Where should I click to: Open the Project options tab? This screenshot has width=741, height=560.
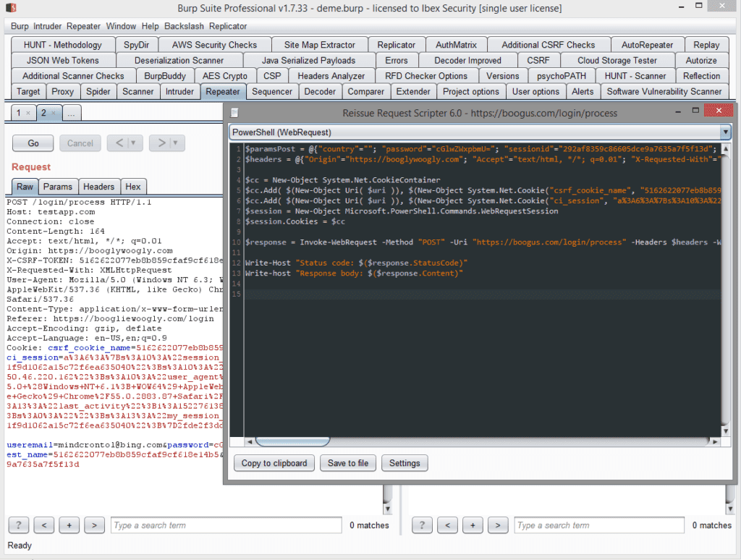point(470,92)
